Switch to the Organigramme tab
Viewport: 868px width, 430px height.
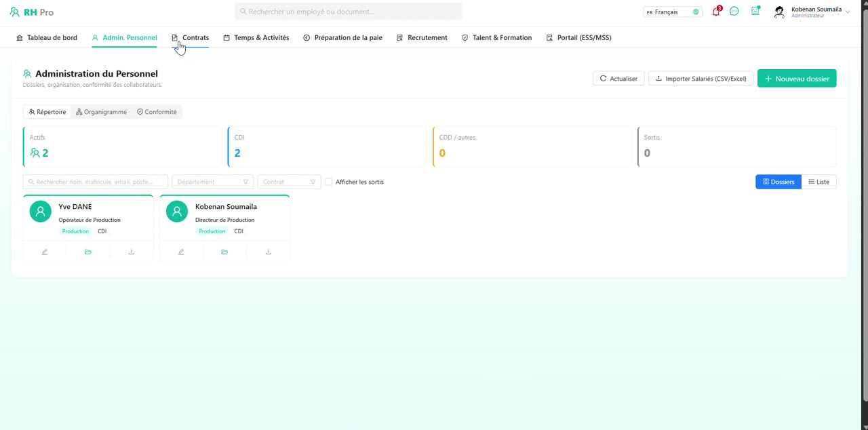tap(101, 112)
